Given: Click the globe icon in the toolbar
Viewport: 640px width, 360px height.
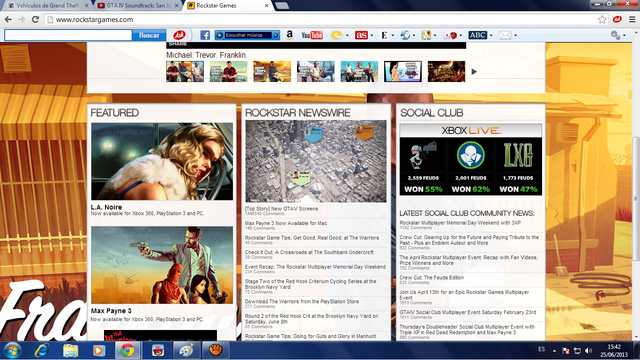Looking at the screenshot, I should (405, 35).
